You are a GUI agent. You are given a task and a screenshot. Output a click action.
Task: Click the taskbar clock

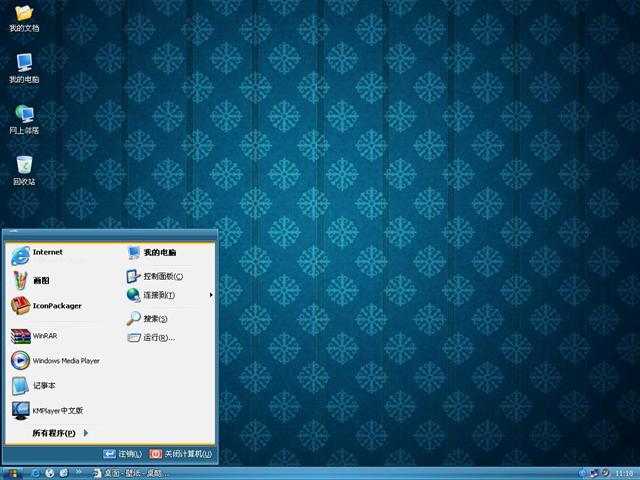click(x=624, y=472)
